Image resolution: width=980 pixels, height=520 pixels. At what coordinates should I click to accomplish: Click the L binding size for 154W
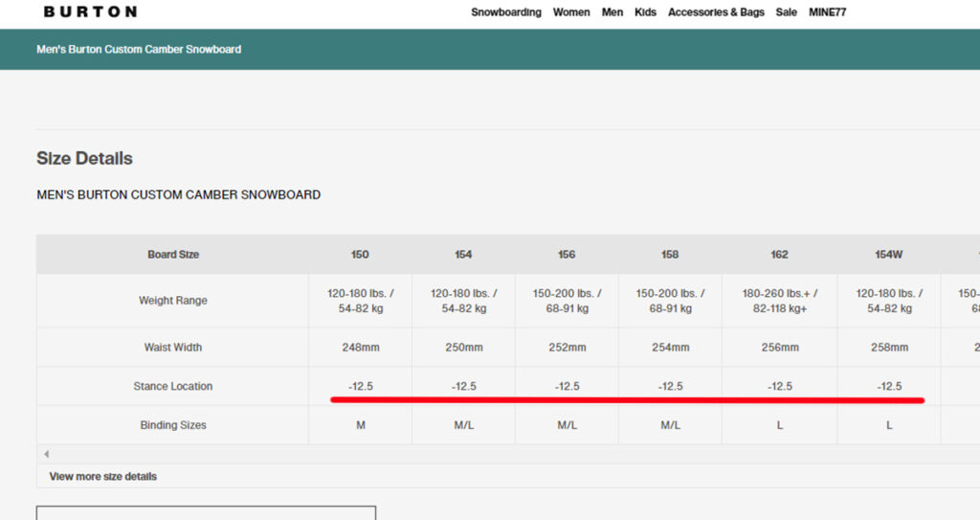pyautogui.click(x=889, y=425)
